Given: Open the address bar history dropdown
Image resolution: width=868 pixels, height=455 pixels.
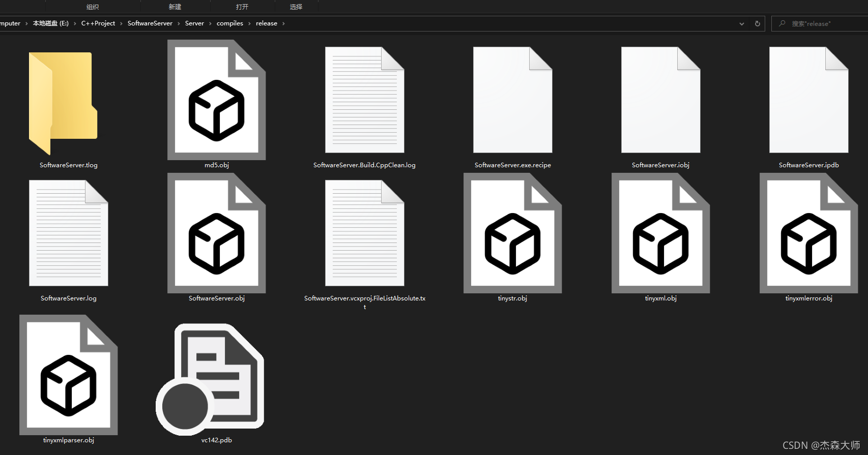Looking at the screenshot, I should (742, 23).
